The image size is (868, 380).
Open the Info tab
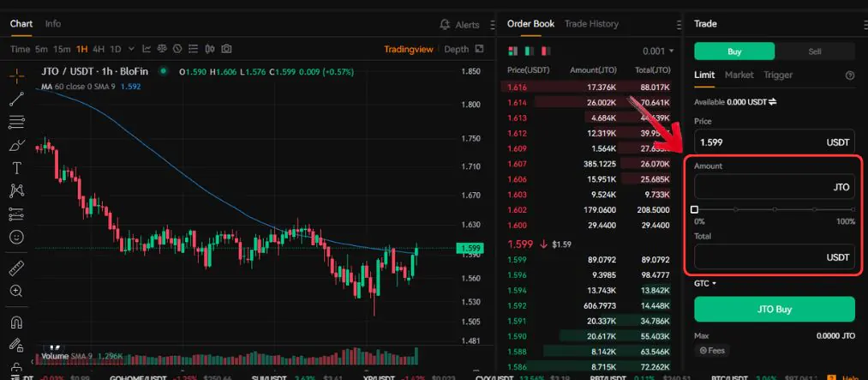click(x=53, y=24)
